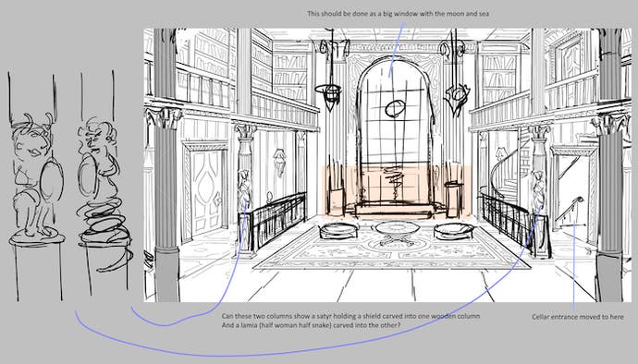Click the wall sconce lamp on the left wall
This screenshot has height=364, width=638.
279,162
